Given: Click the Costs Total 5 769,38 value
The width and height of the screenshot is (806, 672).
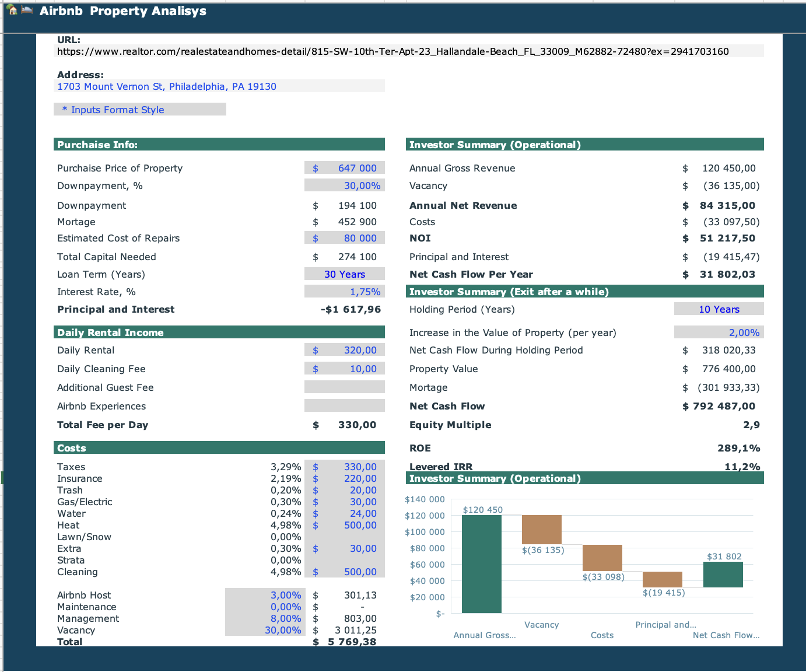Looking at the screenshot, I should pos(345,642).
